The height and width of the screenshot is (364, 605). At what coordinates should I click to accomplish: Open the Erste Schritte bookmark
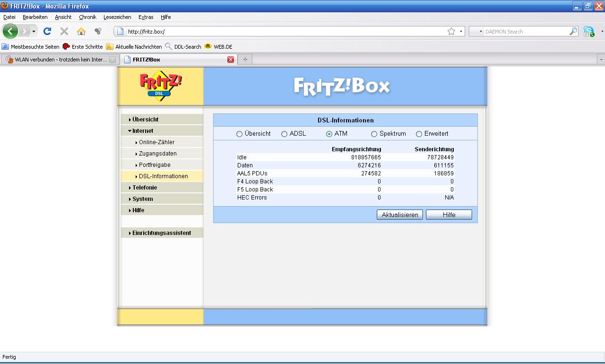click(83, 47)
